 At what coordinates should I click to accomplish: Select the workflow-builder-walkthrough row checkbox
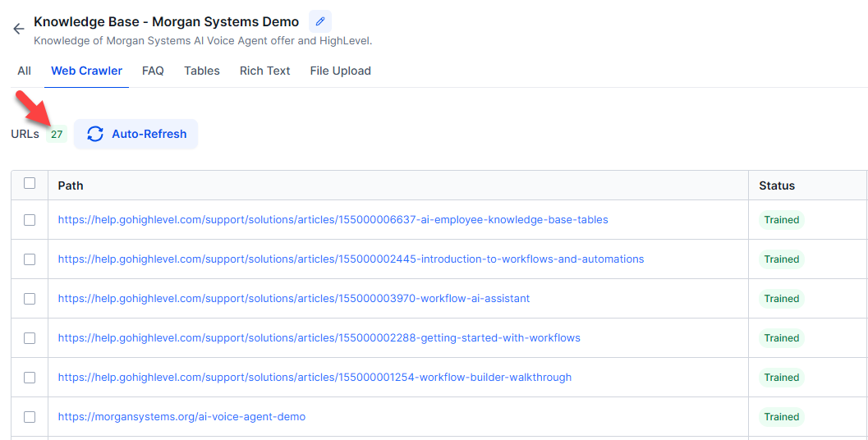click(x=30, y=378)
